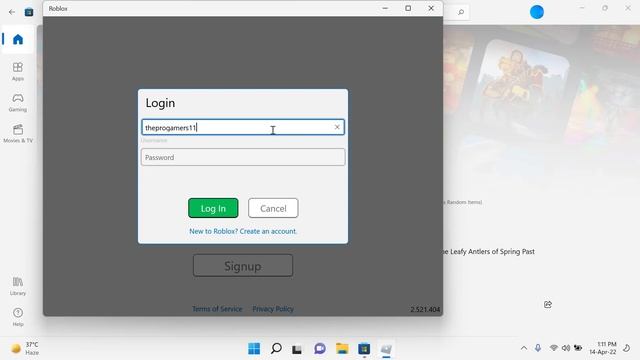Maximize the Roblox window
Image resolution: width=640 pixels, height=360 pixels.
tap(408, 8)
